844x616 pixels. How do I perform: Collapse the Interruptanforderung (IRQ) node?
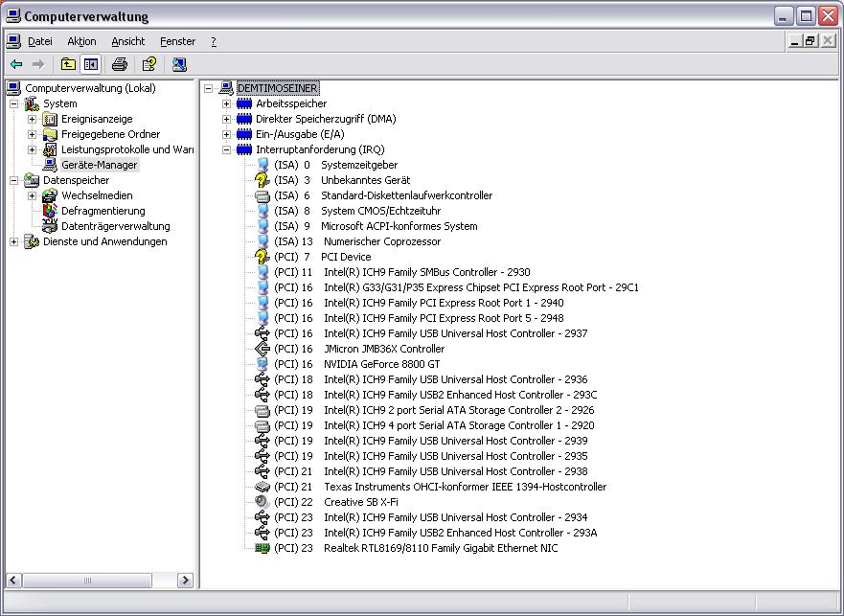click(227, 149)
